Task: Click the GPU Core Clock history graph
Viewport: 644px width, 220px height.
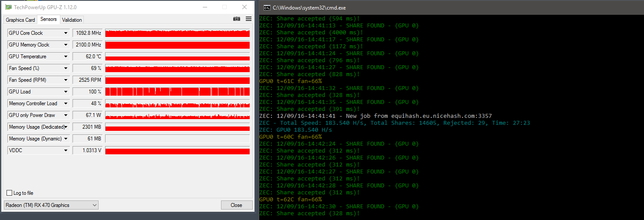Action: coord(178,33)
